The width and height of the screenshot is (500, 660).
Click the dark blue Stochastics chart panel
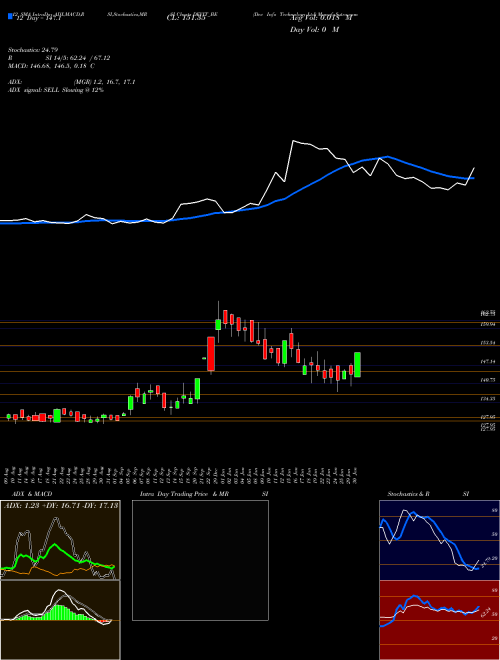[x=439, y=540]
